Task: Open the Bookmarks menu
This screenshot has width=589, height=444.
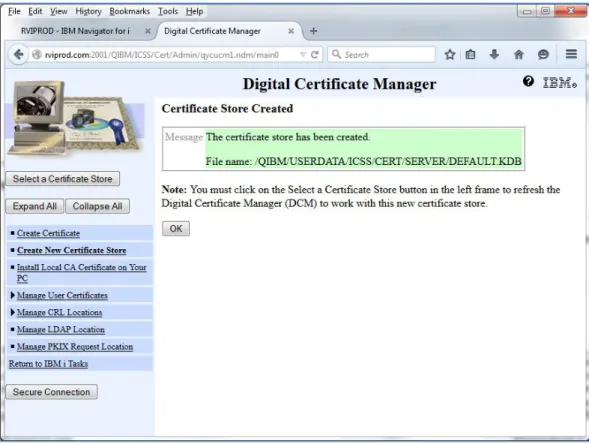Action: [130, 11]
